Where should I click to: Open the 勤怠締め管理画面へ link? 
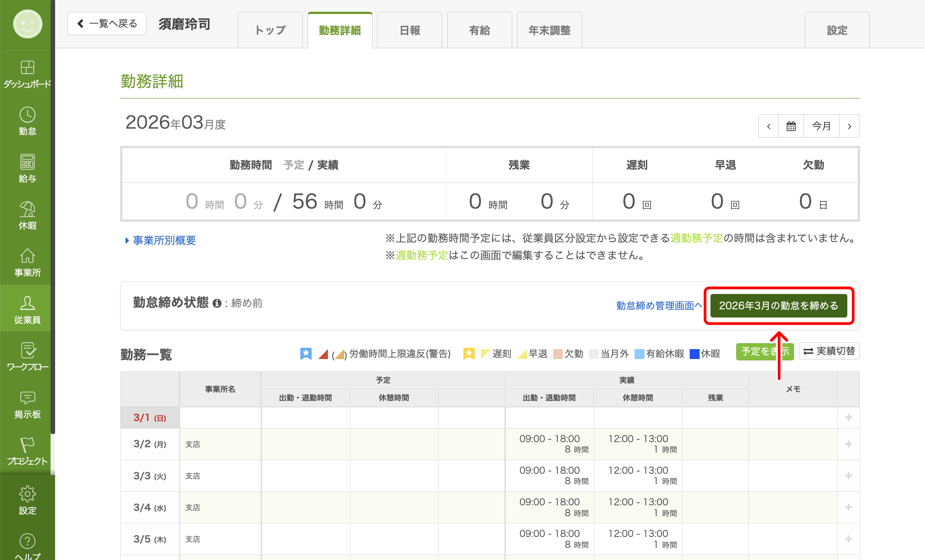tap(658, 305)
